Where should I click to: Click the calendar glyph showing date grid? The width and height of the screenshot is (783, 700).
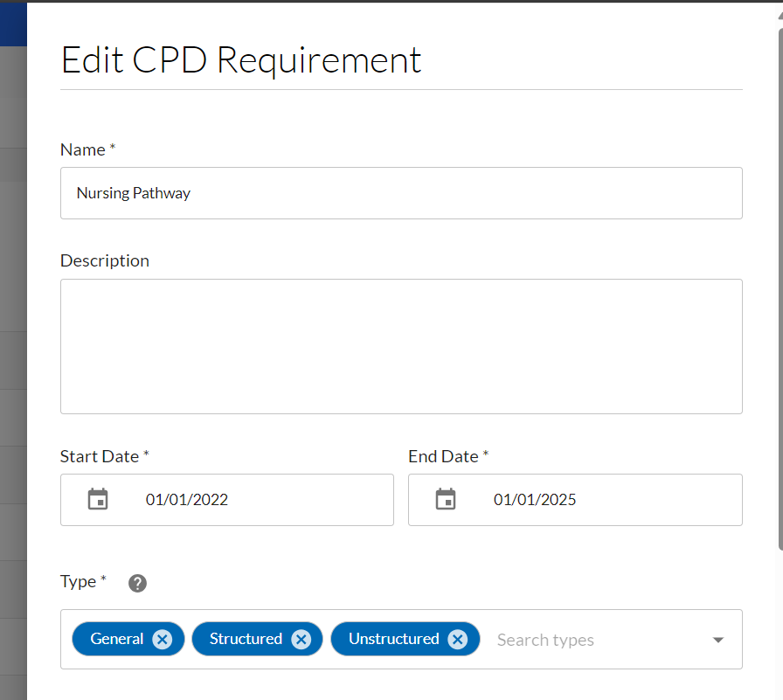pos(98,499)
